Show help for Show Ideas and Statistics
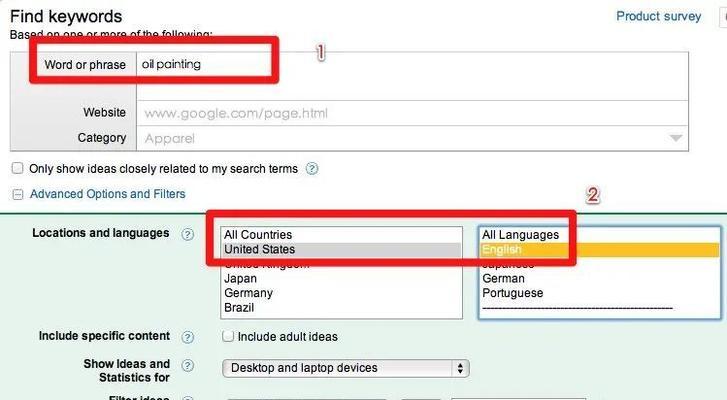727x400 pixels. [x=187, y=366]
